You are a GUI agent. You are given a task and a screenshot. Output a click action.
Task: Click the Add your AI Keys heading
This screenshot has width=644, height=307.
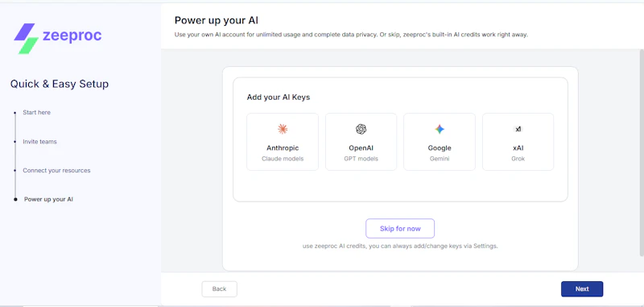(x=279, y=97)
